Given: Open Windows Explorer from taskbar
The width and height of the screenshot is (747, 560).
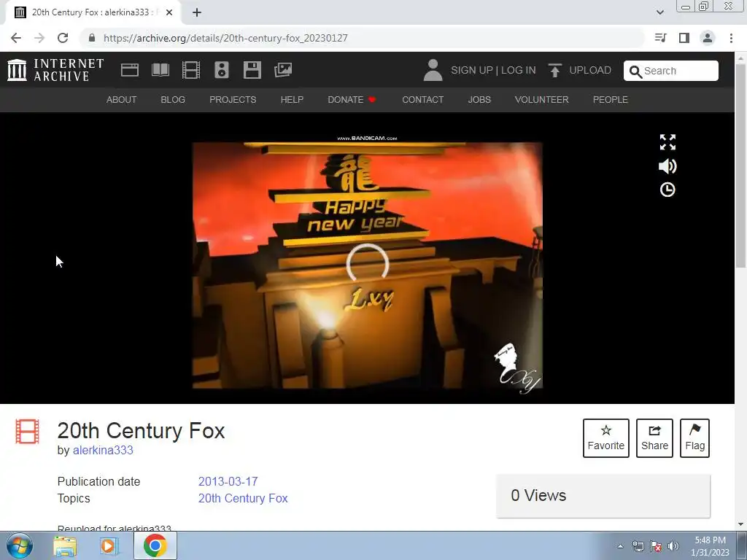Looking at the screenshot, I should point(65,545).
